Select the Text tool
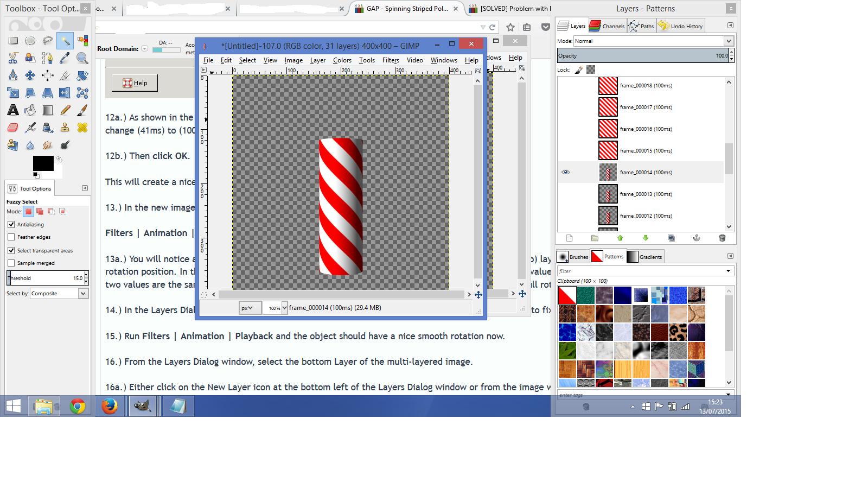868x488 pixels. coord(13,110)
